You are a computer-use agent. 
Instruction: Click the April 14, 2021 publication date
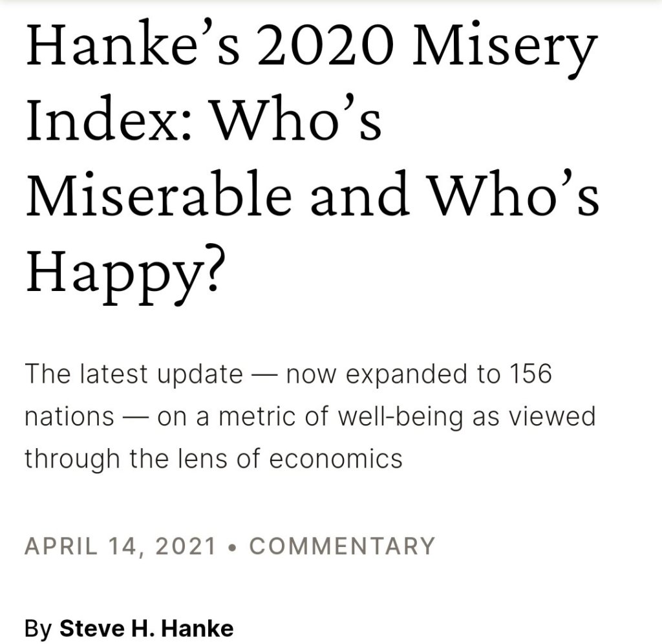pos(120,546)
